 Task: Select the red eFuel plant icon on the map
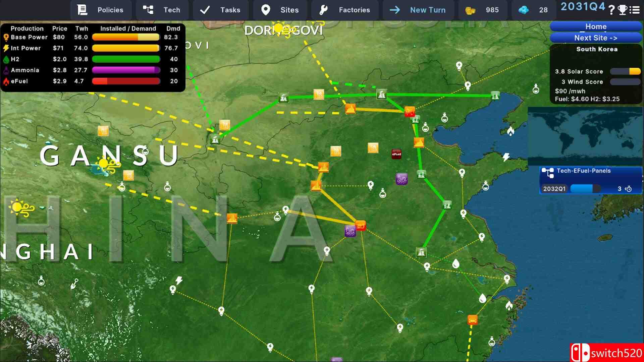coord(396,154)
